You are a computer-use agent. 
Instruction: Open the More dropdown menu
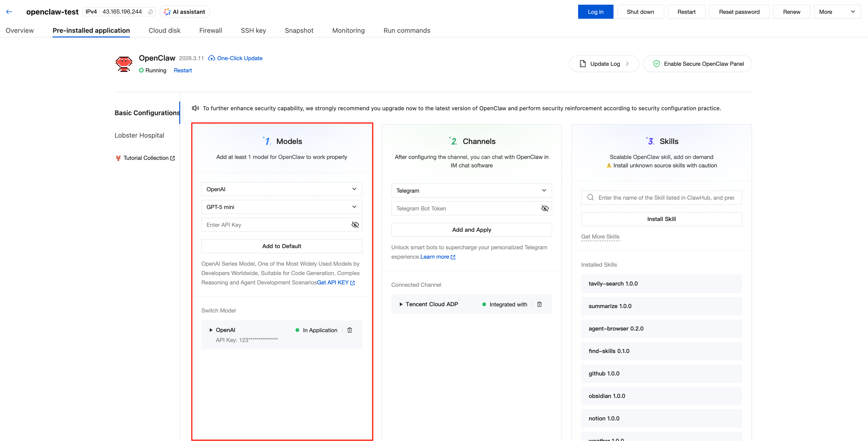point(837,12)
